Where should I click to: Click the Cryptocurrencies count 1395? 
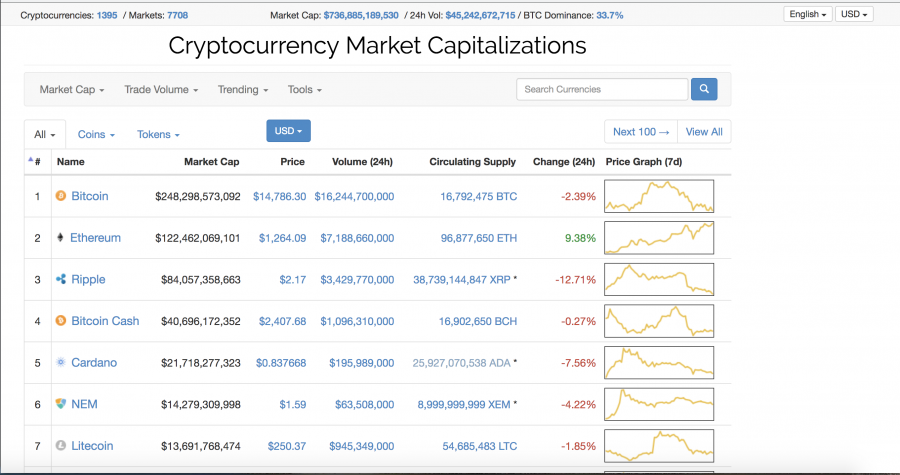click(107, 15)
